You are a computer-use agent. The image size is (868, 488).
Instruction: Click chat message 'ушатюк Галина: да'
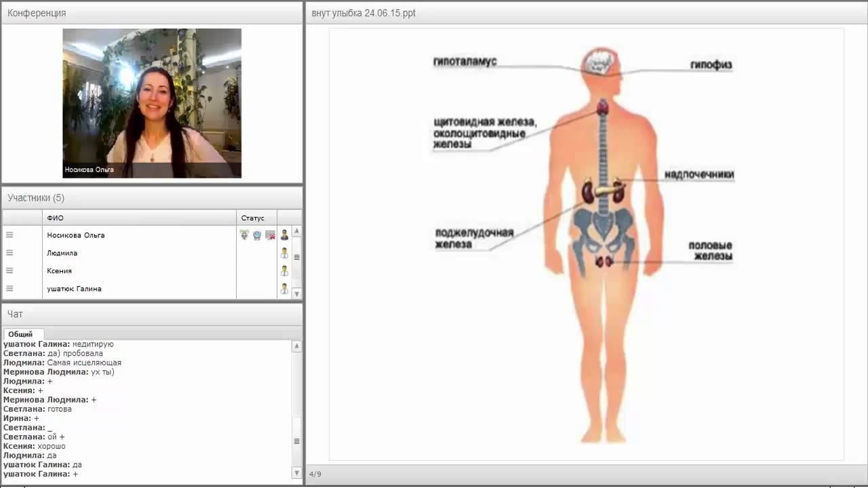[x=43, y=465]
